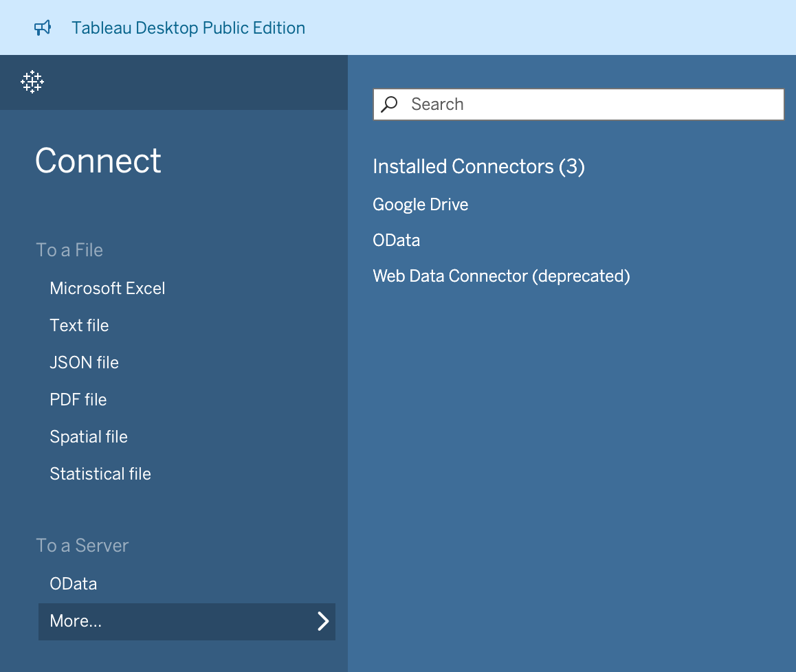
Task: Click the Connect pane heading
Action: 98,161
